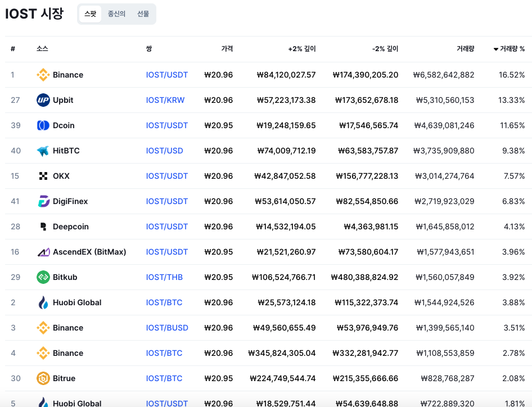Click the Upbit logo icon

(43, 100)
